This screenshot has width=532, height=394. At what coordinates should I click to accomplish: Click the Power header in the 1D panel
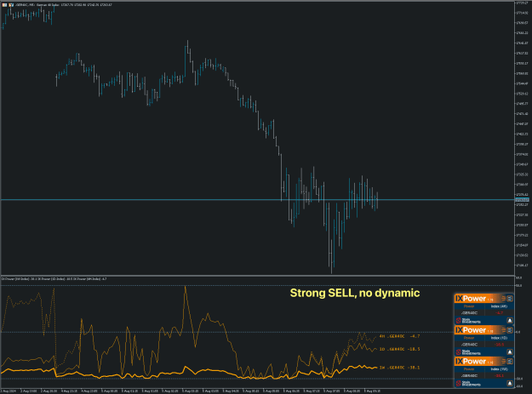[x=469, y=338]
